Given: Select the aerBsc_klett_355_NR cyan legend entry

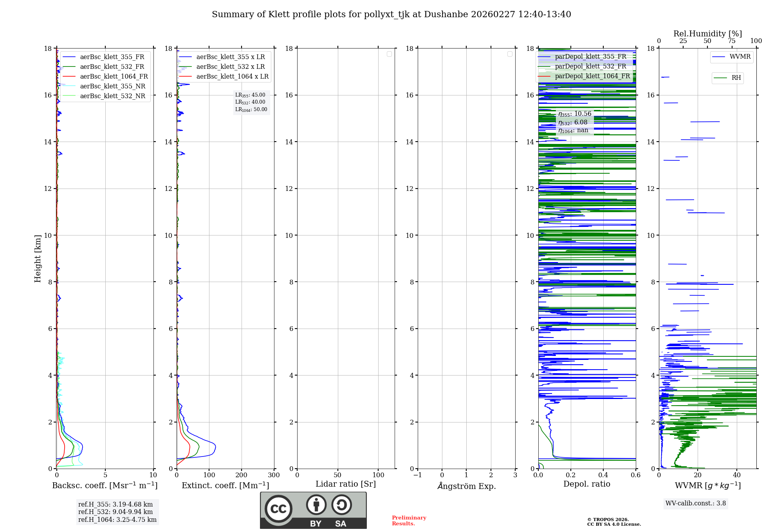Looking at the screenshot, I should coord(112,86).
